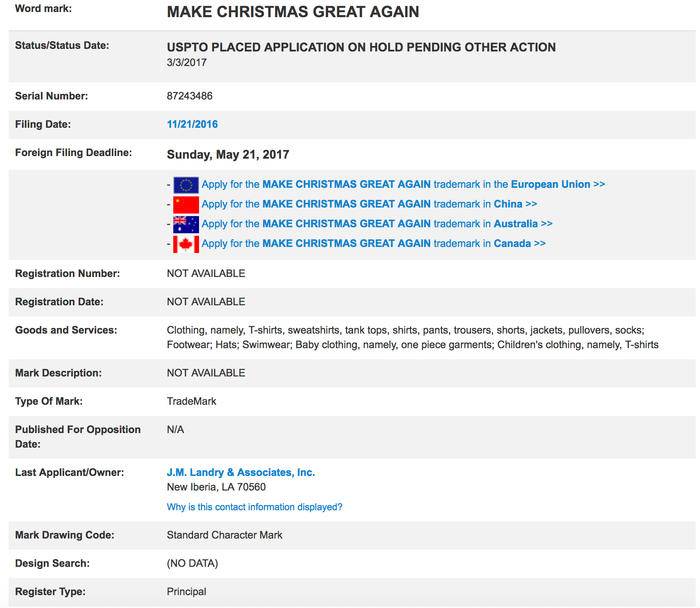Follow the apply in Canada text link
Screen dimensions: 700x608
pyautogui.click(x=373, y=244)
